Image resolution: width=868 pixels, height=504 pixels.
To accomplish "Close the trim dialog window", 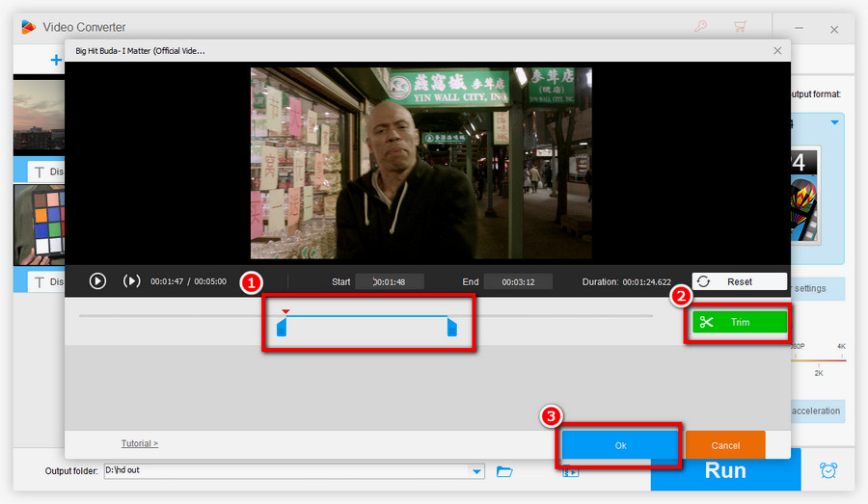I will tap(777, 51).
